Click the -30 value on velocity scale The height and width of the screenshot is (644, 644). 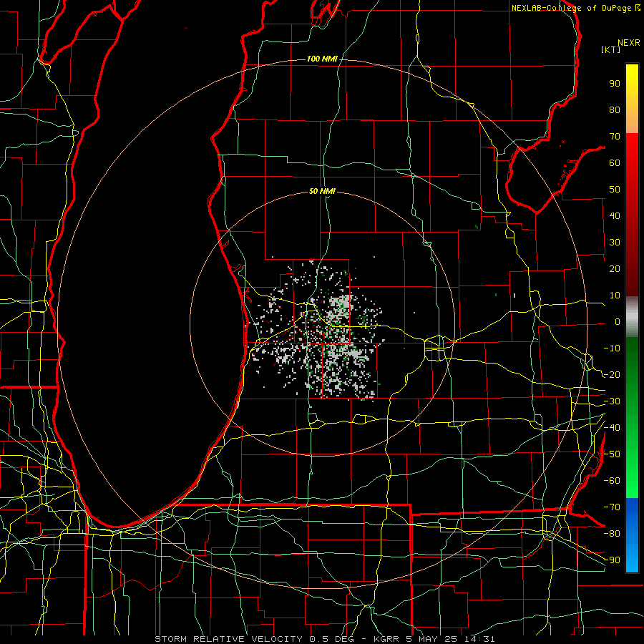click(x=612, y=401)
